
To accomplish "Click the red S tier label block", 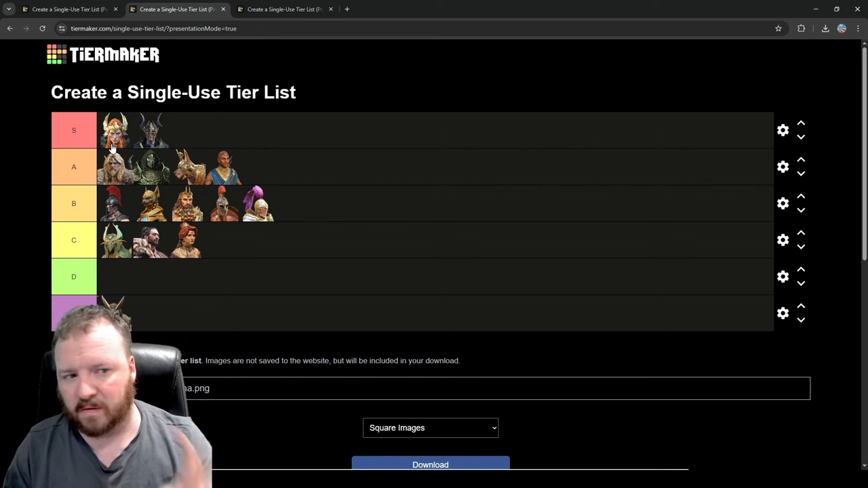I will (x=73, y=130).
